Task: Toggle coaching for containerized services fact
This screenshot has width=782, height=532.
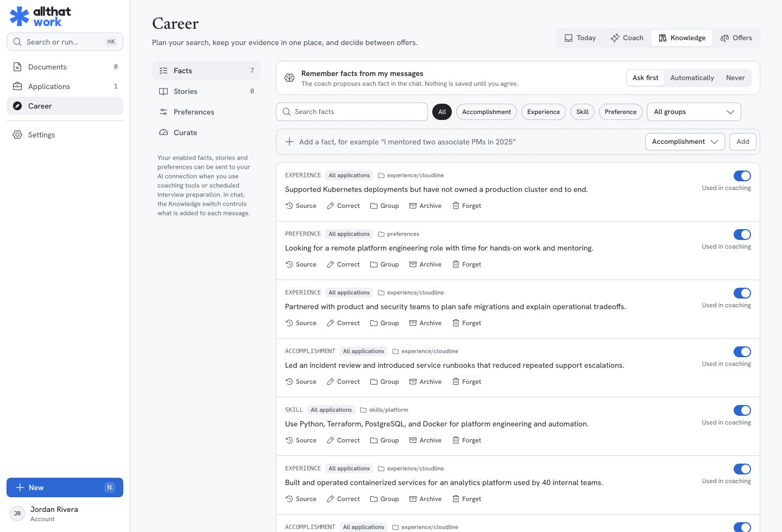Action: 742,469
